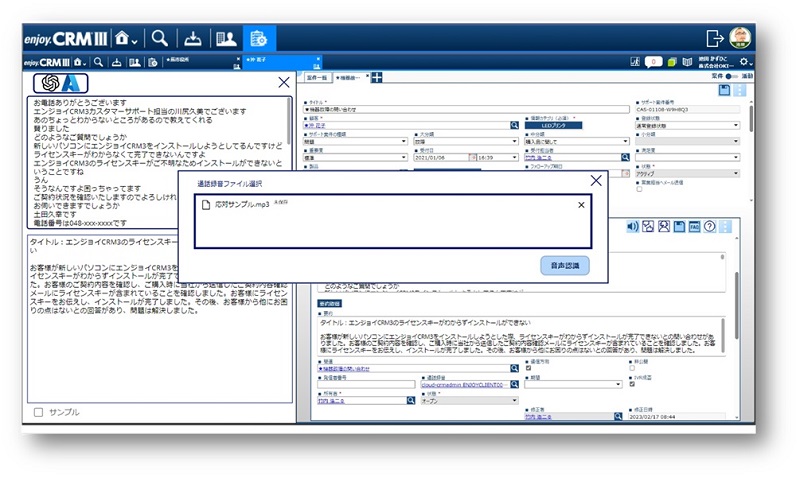Open the book manual icon
800x478 pixels.
click(x=687, y=62)
